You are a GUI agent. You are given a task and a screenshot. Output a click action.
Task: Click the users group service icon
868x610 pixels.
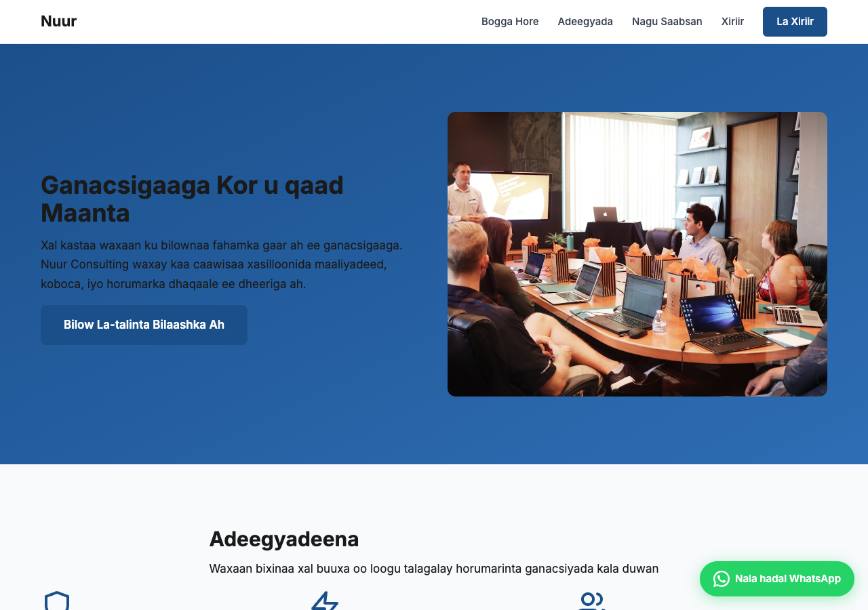coord(591,601)
